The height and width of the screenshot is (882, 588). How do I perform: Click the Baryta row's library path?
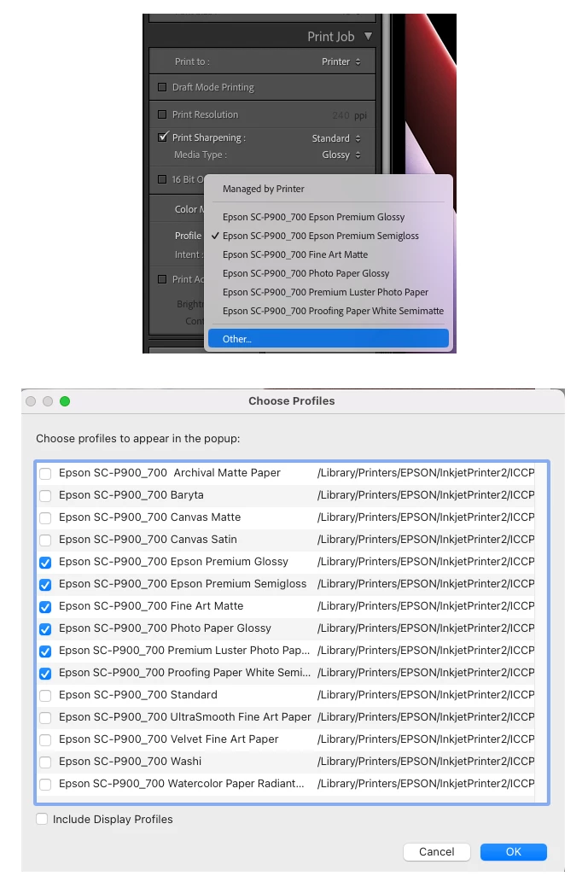pos(426,495)
